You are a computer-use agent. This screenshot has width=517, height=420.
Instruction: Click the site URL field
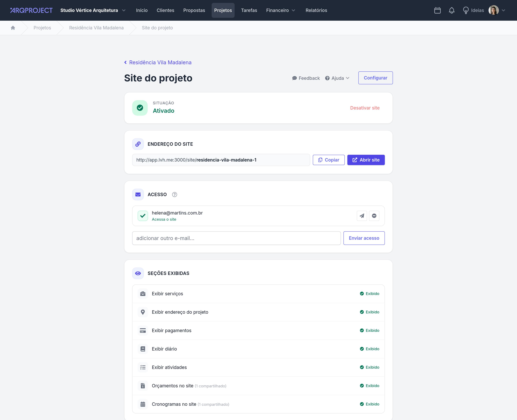pyautogui.click(x=221, y=160)
